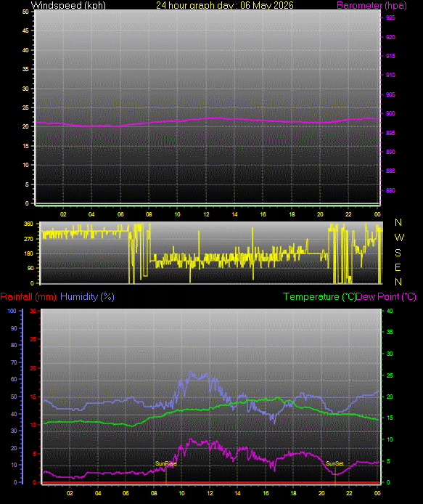Click the '880' barometer axis value
This screenshot has width=423, height=504.
390,190
